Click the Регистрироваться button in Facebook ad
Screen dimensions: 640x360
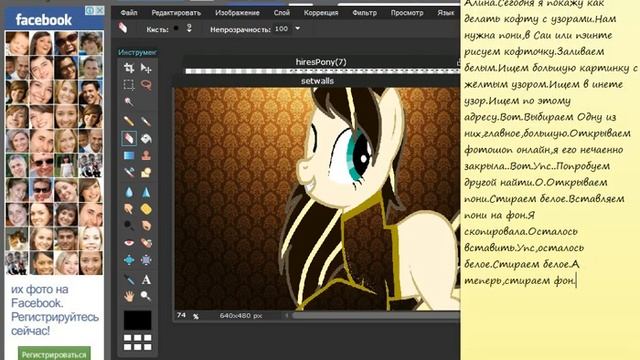54,354
